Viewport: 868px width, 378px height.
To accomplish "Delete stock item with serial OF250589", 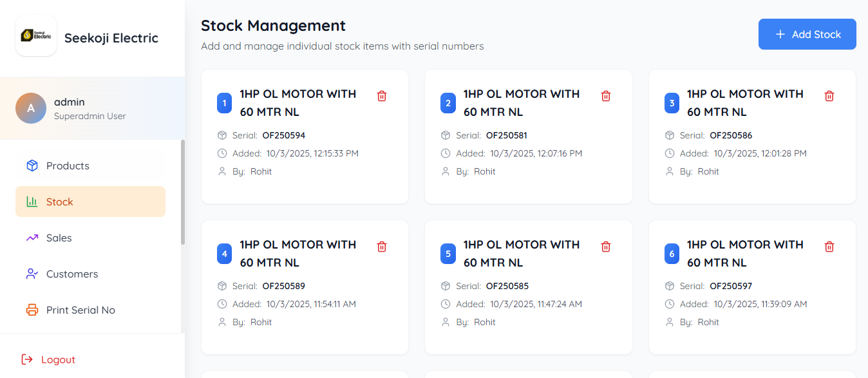I will [x=382, y=247].
